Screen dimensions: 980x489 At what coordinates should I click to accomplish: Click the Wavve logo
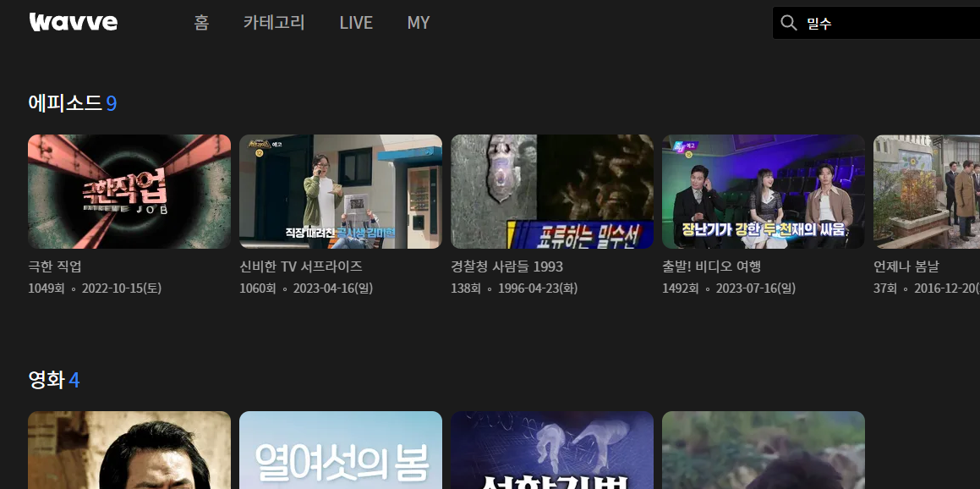click(x=73, y=21)
